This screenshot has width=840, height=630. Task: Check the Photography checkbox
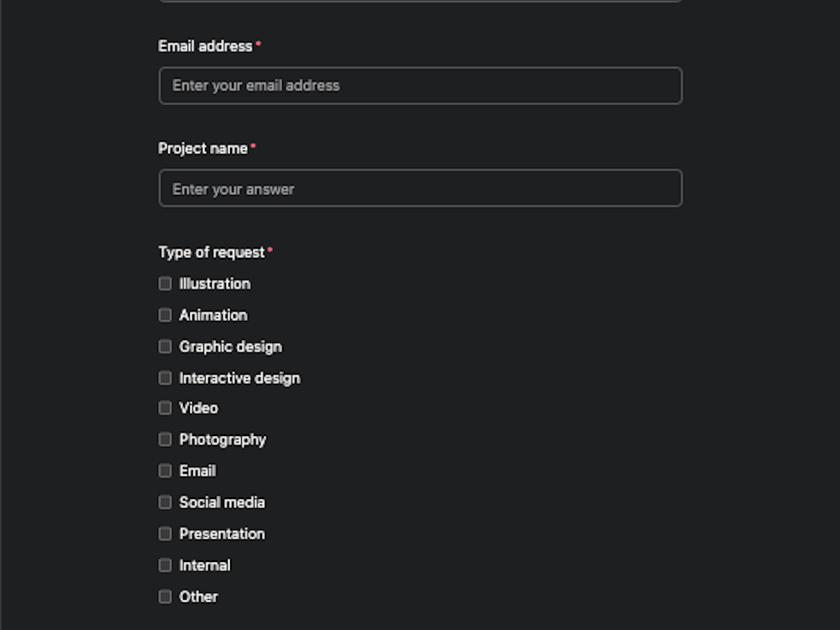[x=165, y=439]
